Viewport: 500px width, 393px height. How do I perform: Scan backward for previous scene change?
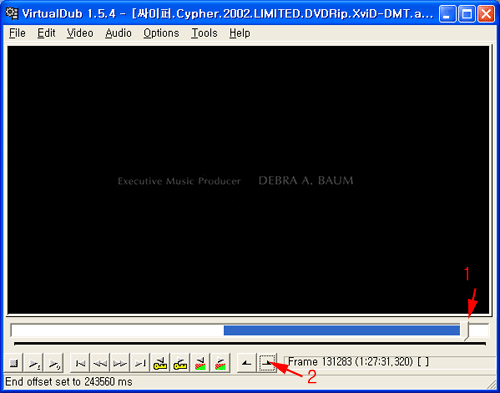coord(200,363)
